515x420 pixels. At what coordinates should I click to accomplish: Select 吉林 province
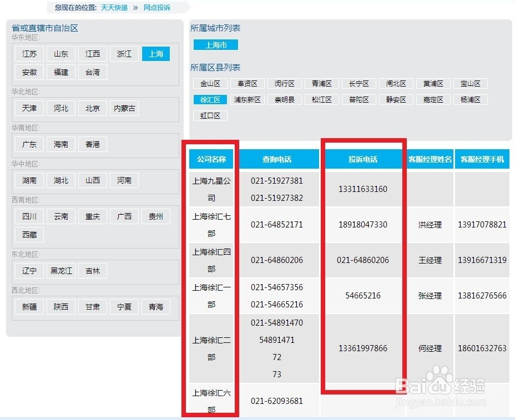(x=93, y=271)
